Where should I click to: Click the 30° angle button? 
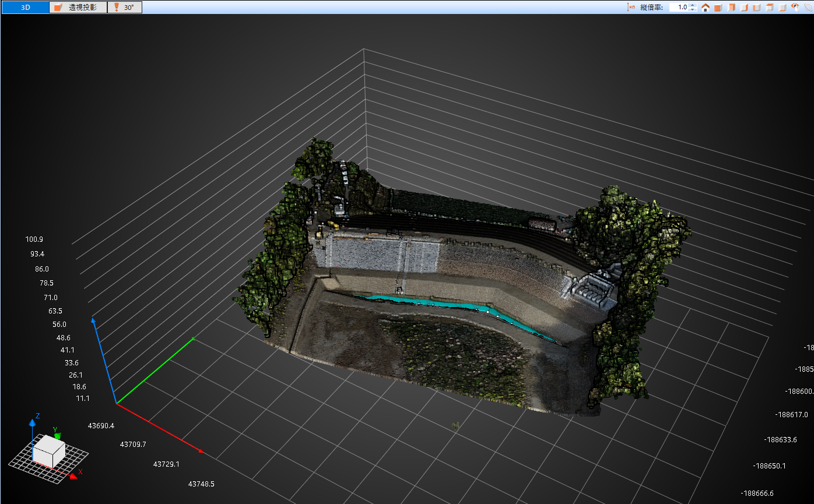pos(125,8)
